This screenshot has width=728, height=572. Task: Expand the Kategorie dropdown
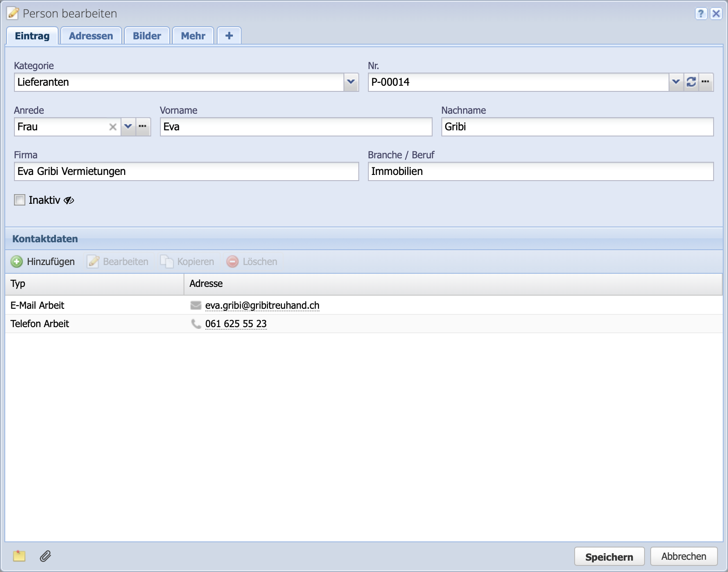[351, 82]
